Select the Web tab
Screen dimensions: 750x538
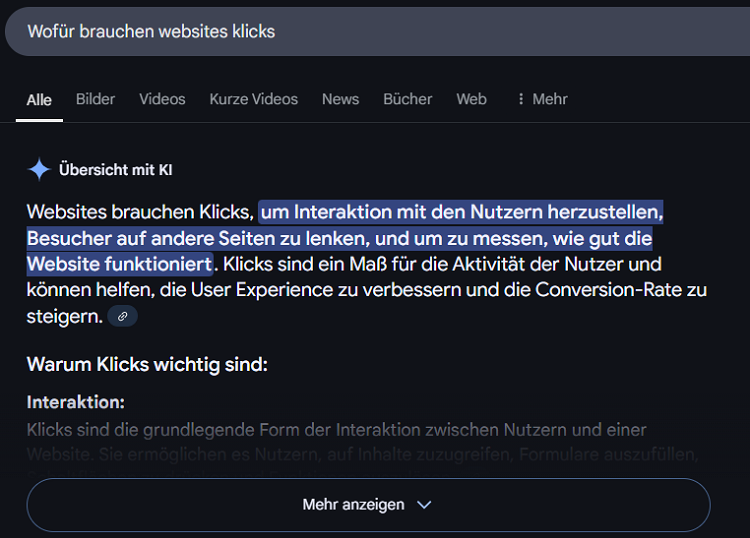(471, 99)
